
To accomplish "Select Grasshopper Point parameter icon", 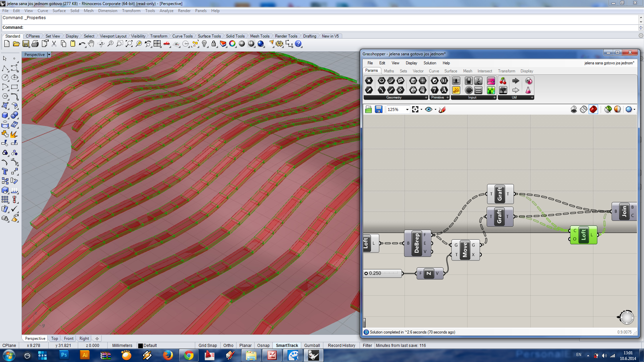I will (x=369, y=81).
